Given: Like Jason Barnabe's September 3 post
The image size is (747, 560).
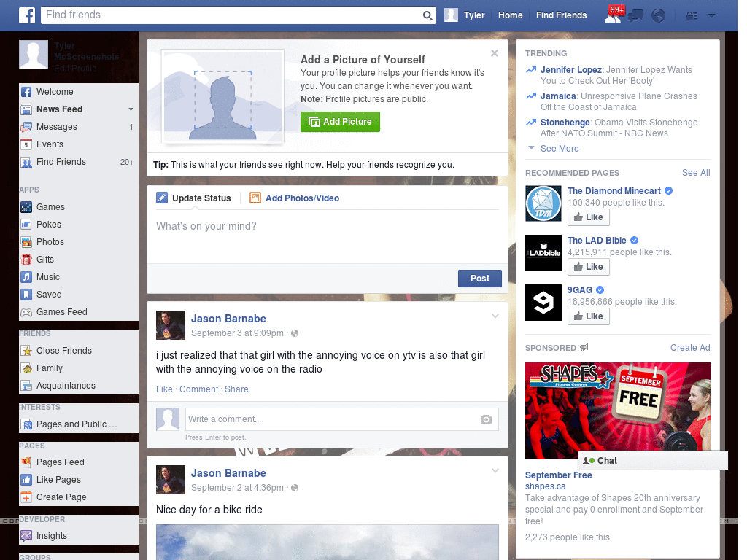Looking at the screenshot, I should pyautogui.click(x=164, y=389).
